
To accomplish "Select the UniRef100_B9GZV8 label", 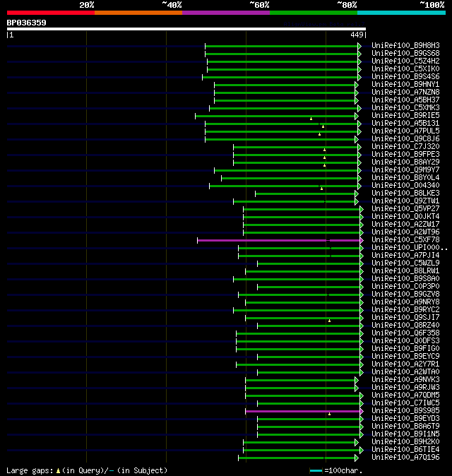I will coord(405,294).
